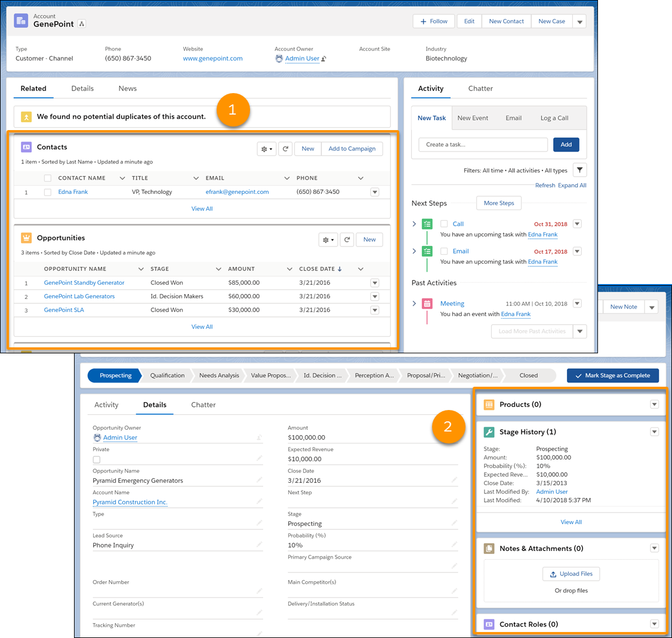This screenshot has width=672, height=638.
Task: Open the News tab on the account
Action: click(x=127, y=88)
